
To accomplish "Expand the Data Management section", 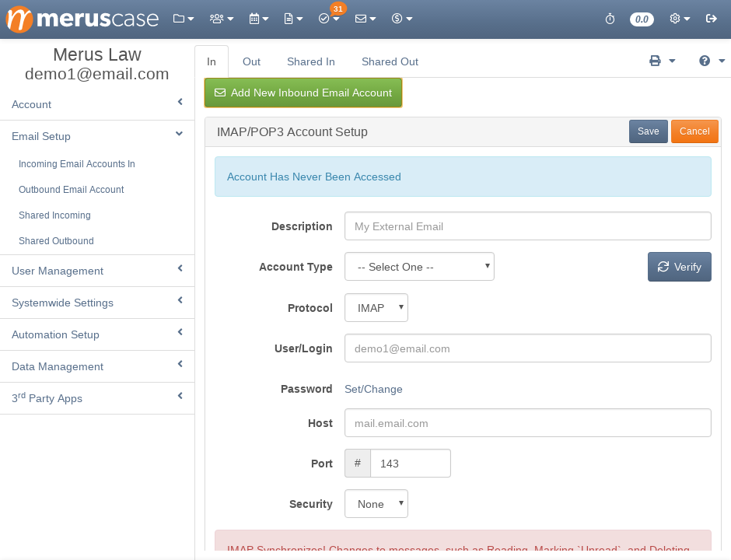I will tap(97, 366).
